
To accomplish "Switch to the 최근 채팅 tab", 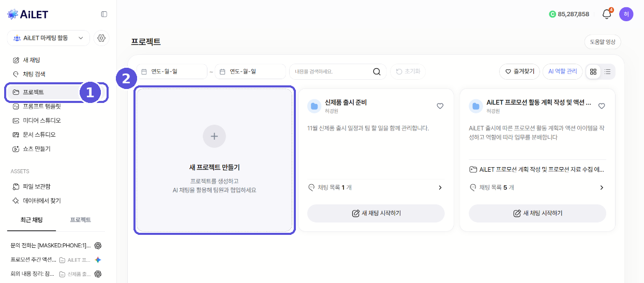I will click(32, 220).
